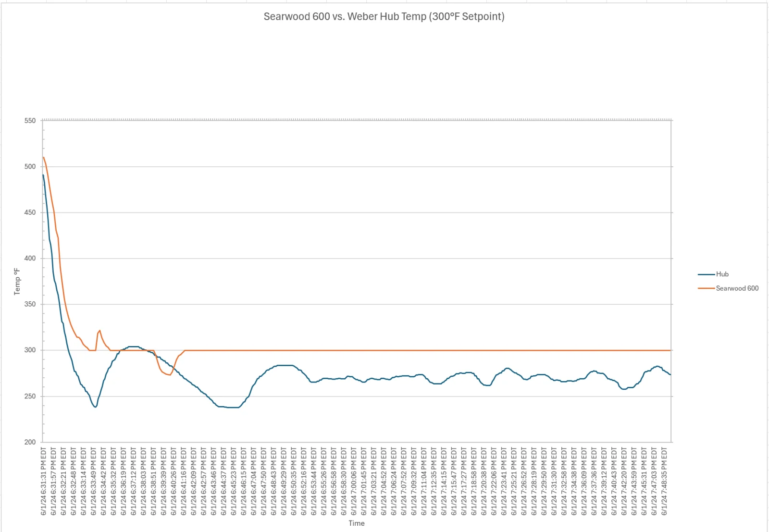Click x-axis label '6/1/24 6:31:31 PM EDT'
Viewport: 769px width, 532px height.
(x=43, y=482)
